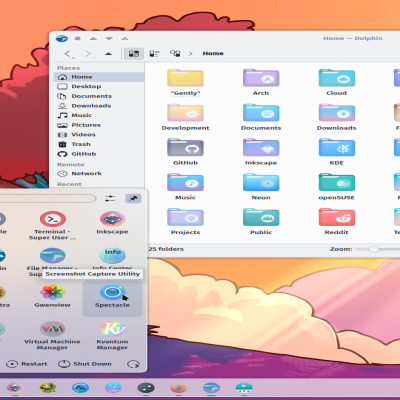Image resolution: width=400 pixels, height=400 pixels.
Task: Go up to parent folder
Action: [108, 54]
